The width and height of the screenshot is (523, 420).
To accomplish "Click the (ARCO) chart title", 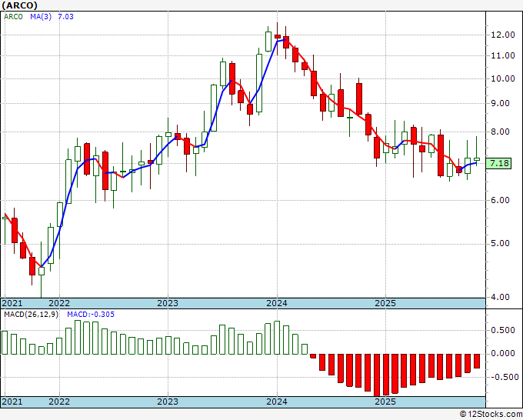I will click(20, 5).
